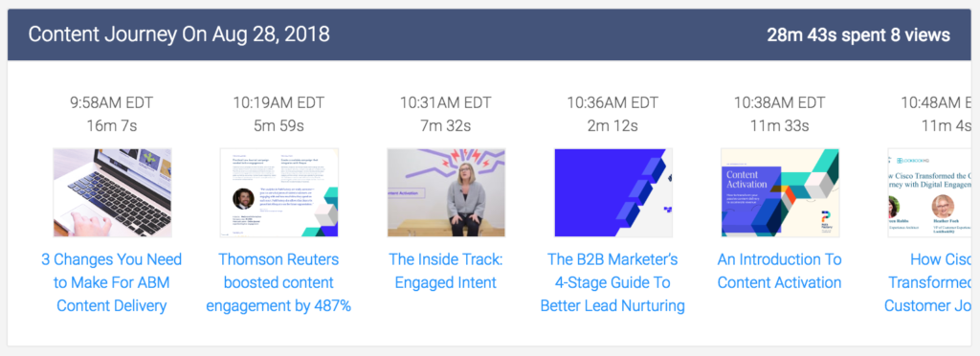Open 'An Introduction To Content Activation' link
This screenshot has width=980, height=356.
pyautogui.click(x=779, y=271)
